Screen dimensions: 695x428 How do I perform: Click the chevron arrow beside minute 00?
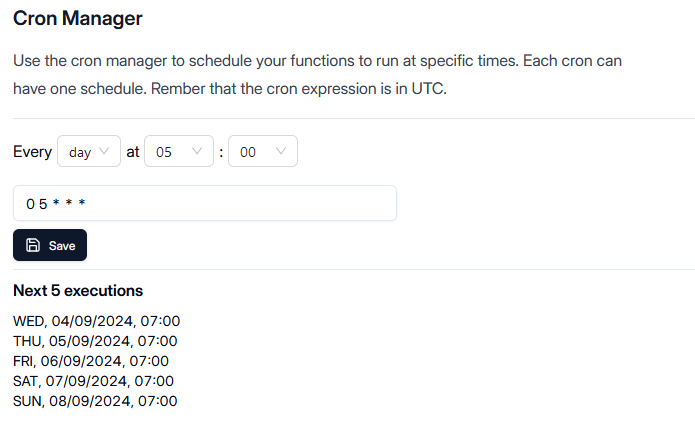tap(281, 152)
